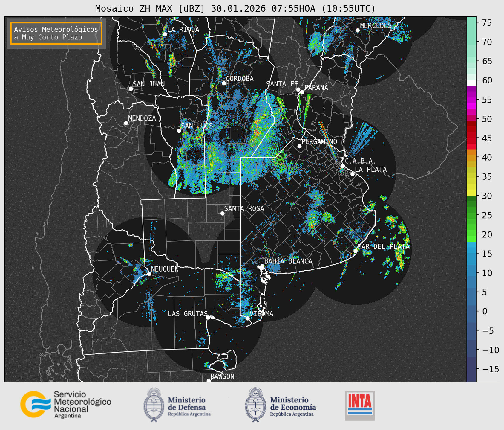This screenshot has width=504, height=430.
Task: Click the Ministerio de Economía text
Action: point(293,406)
